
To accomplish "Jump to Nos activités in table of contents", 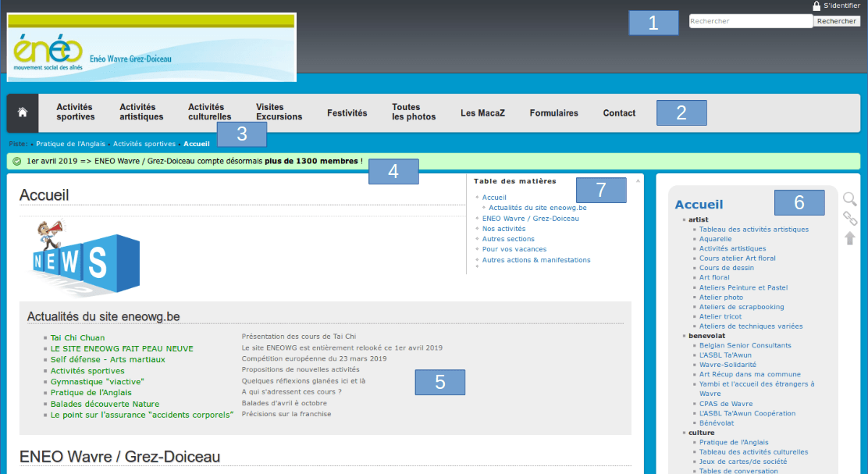I will pyautogui.click(x=503, y=229).
